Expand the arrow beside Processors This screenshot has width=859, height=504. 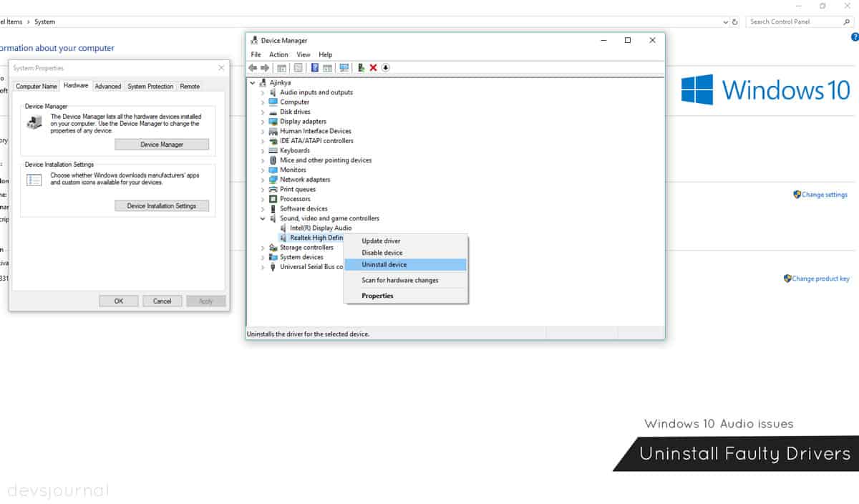pyautogui.click(x=263, y=199)
